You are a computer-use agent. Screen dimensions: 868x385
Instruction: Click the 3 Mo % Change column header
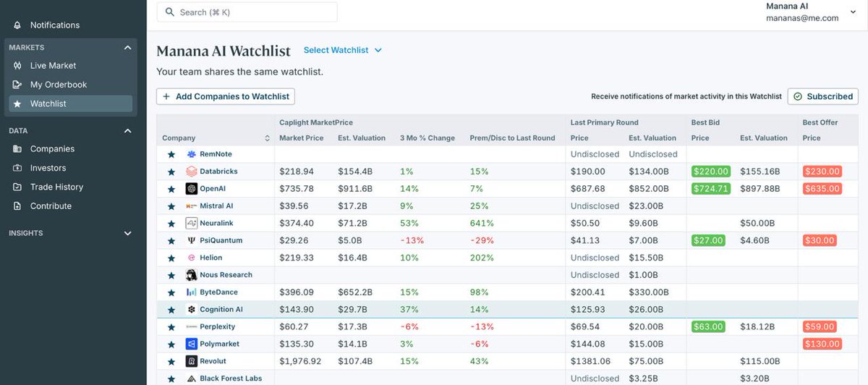pos(427,138)
